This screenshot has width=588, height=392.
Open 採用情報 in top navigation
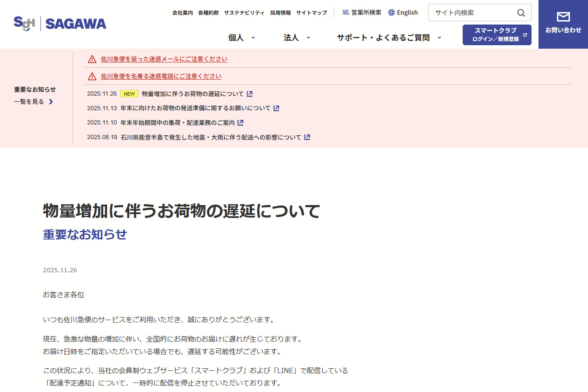point(280,13)
